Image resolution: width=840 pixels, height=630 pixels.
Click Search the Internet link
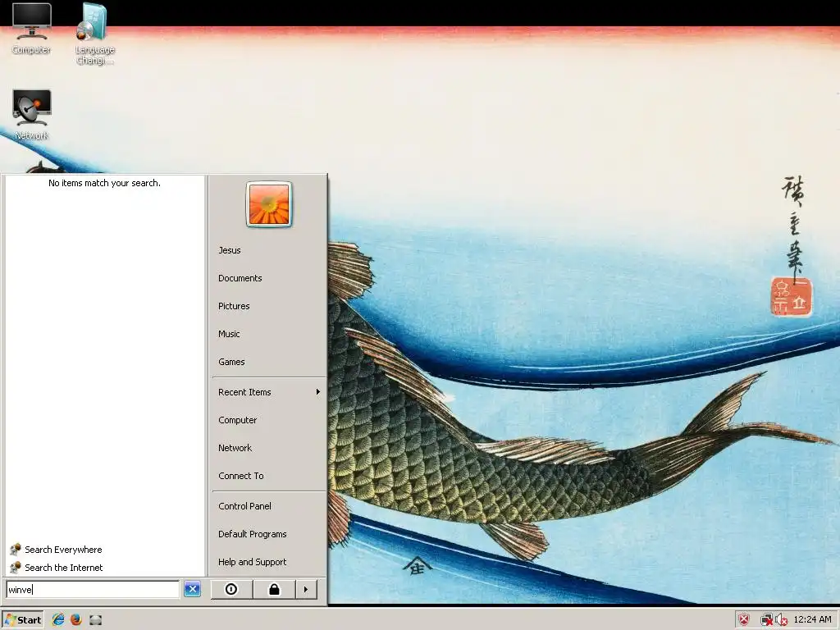[57, 568]
